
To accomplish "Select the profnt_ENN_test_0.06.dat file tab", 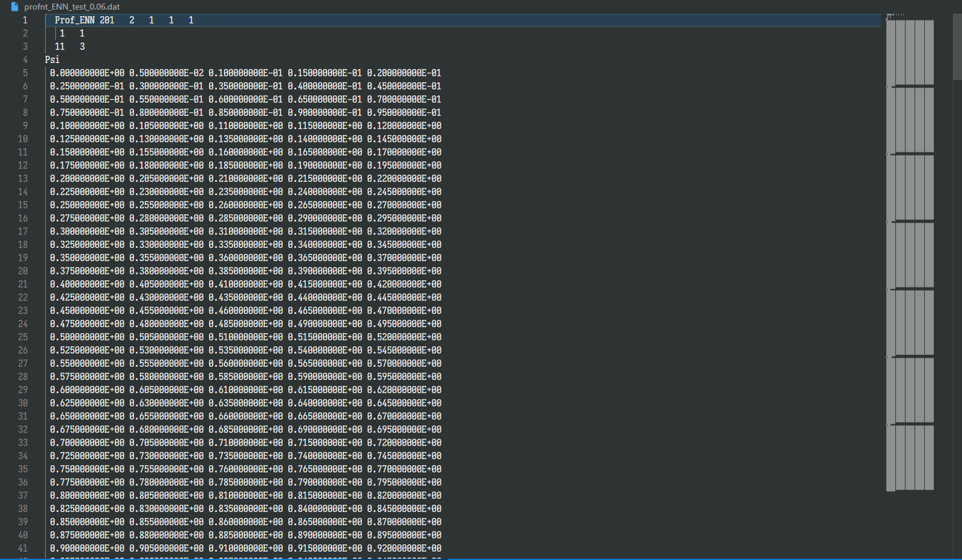I will (x=71, y=7).
